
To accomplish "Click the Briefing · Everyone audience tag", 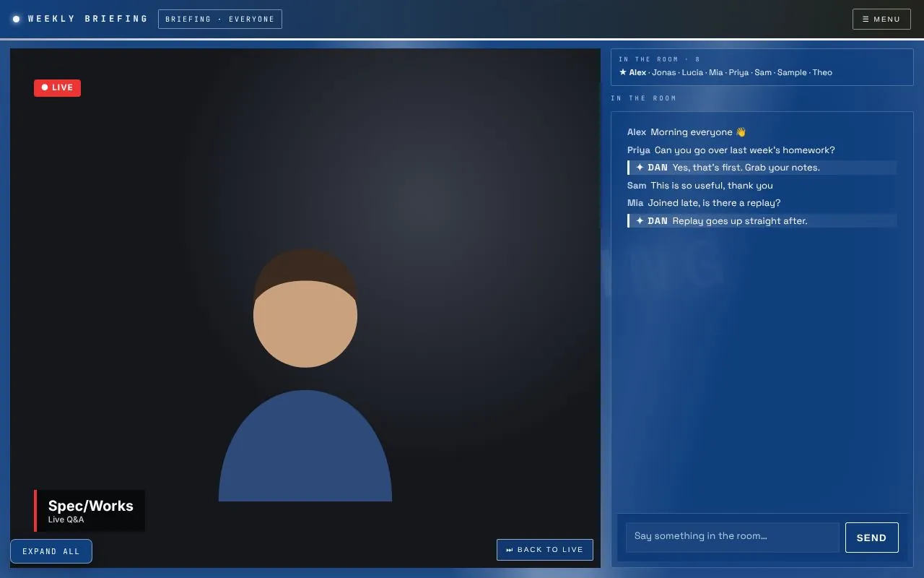I will pos(220,19).
